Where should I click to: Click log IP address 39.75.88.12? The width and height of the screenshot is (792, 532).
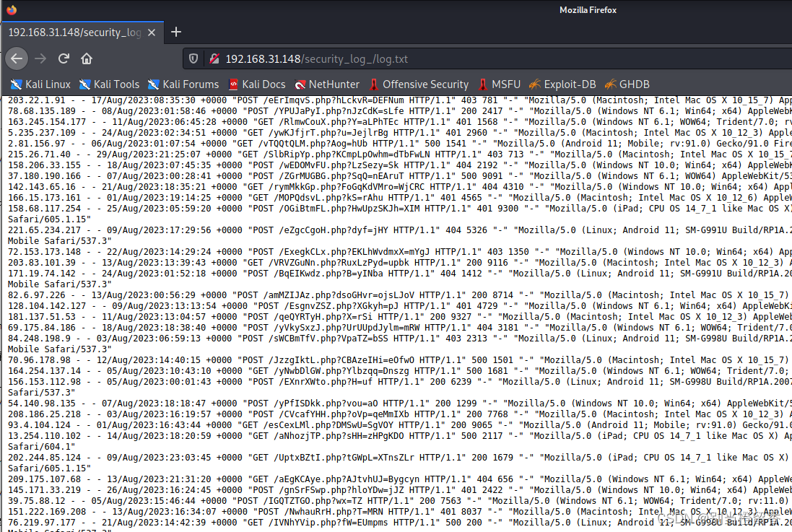(36, 501)
